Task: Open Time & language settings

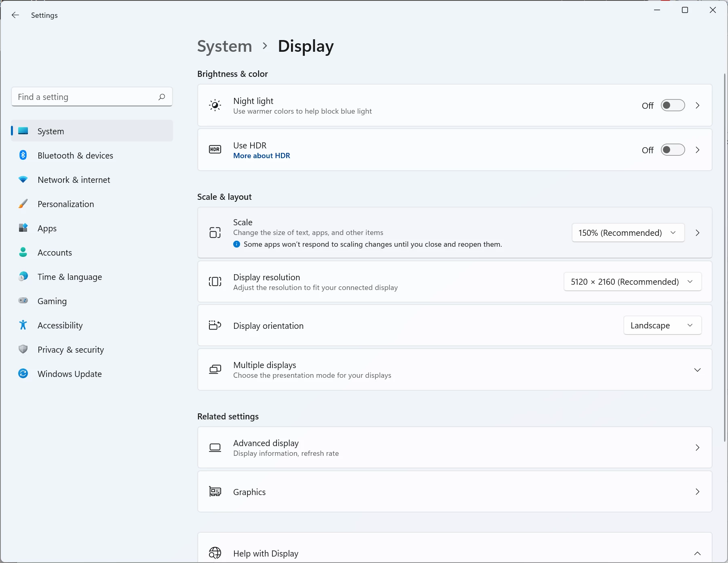Action: pos(92,277)
